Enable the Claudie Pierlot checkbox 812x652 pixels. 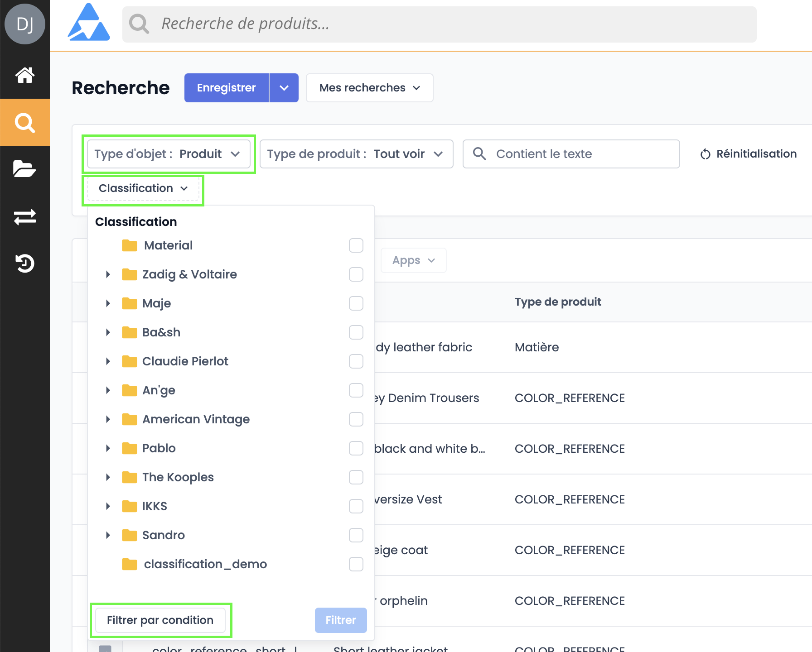point(356,361)
